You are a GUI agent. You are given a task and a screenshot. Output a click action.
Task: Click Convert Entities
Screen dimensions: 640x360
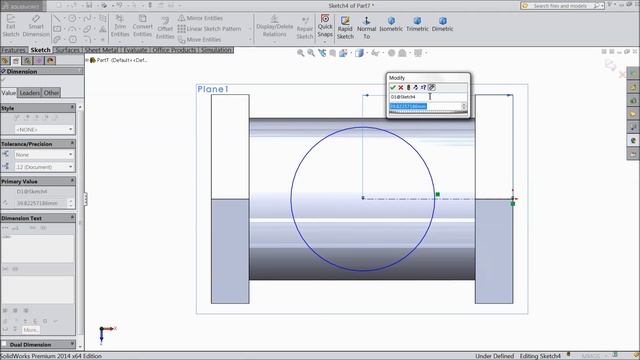point(142,26)
